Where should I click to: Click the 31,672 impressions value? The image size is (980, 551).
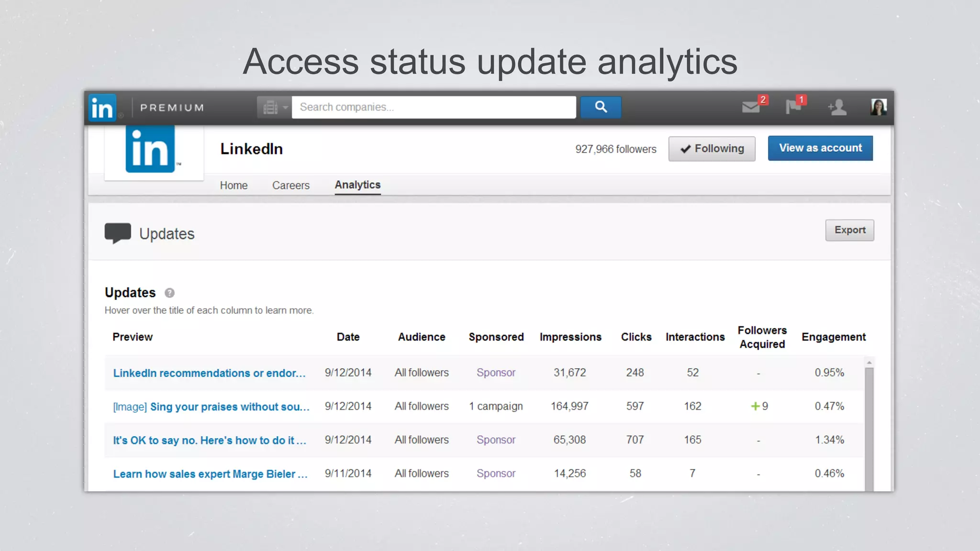(569, 373)
